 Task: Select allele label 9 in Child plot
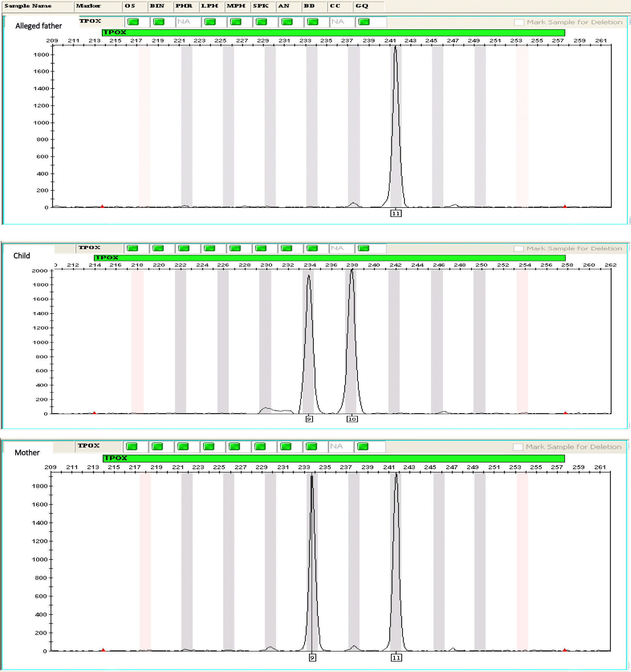coord(309,419)
